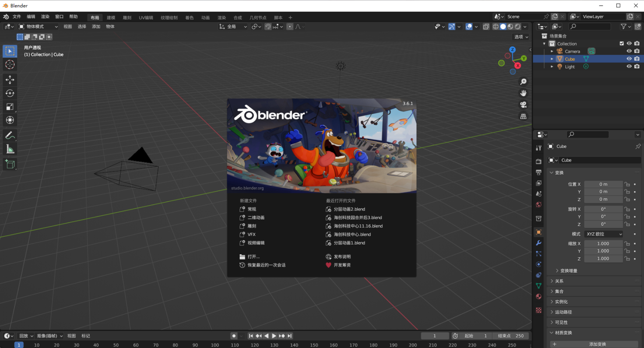644x348 pixels.
Task: Select the Move tool in the toolbar
Action: (10, 79)
